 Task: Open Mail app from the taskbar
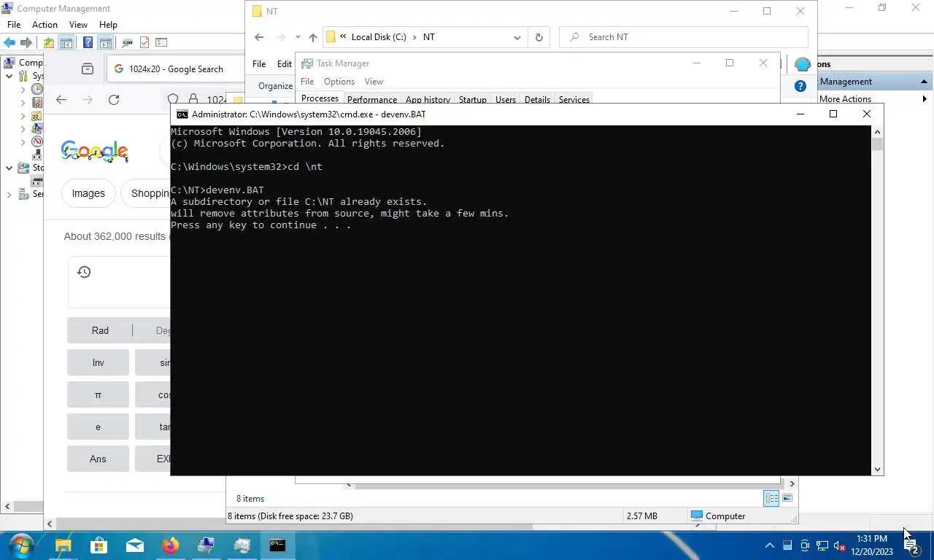point(134,545)
